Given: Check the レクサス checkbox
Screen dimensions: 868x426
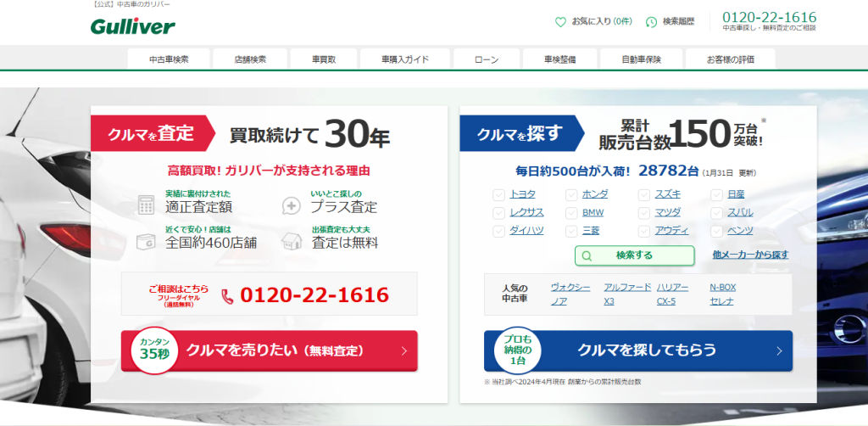Looking at the screenshot, I should click(x=498, y=213).
